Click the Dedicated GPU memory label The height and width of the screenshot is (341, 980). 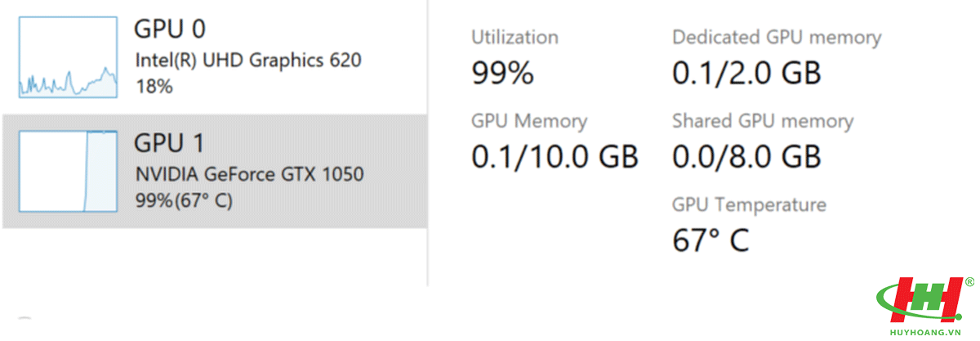(777, 37)
